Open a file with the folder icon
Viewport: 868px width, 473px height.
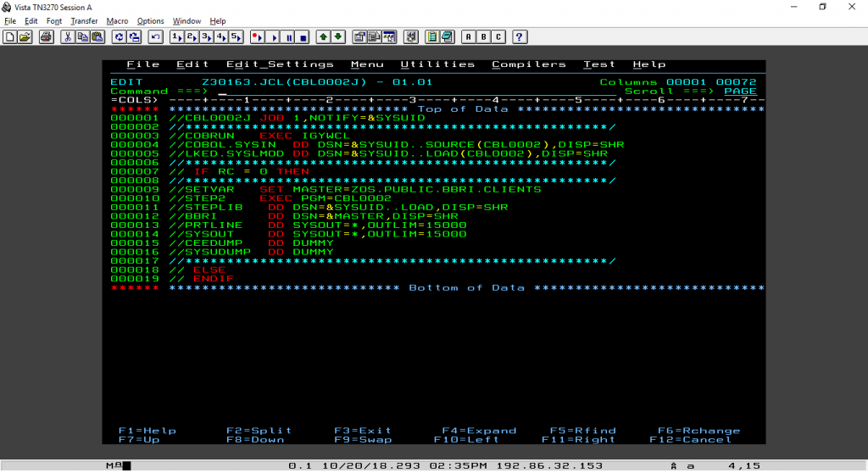tap(25, 37)
